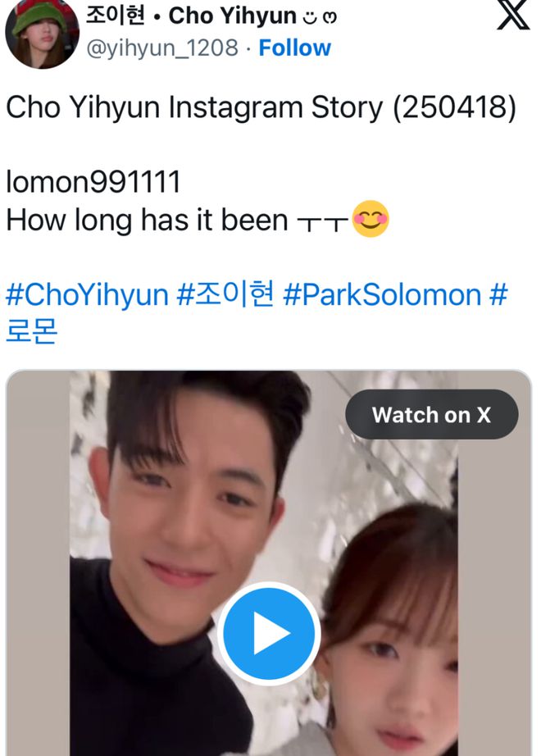Image resolution: width=541 pixels, height=756 pixels.
Task: Open the profile avatar with green hat
Action: click(x=42, y=34)
